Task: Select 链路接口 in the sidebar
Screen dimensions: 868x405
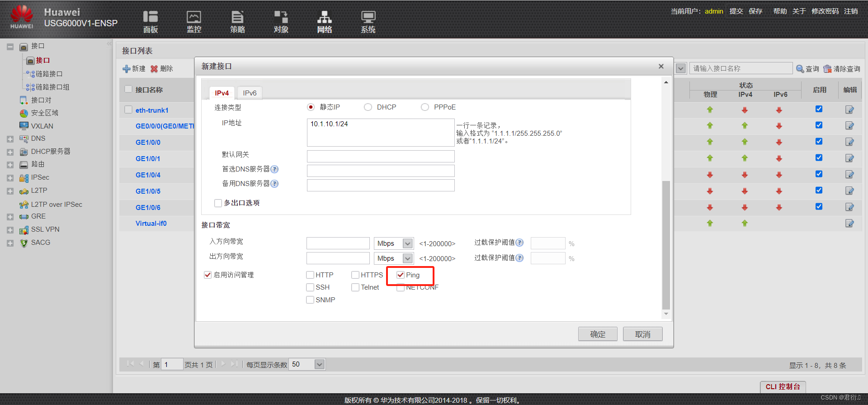Action: tap(49, 74)
